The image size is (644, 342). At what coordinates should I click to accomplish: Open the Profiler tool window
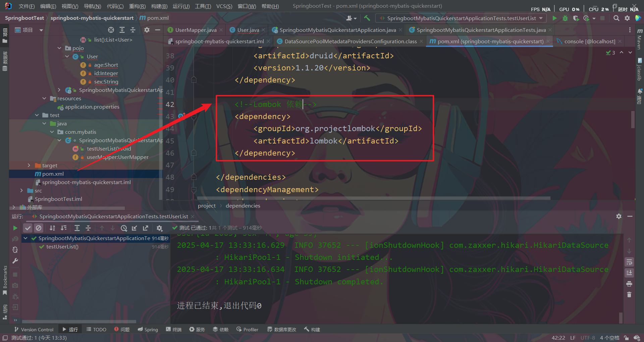point(247,330)
